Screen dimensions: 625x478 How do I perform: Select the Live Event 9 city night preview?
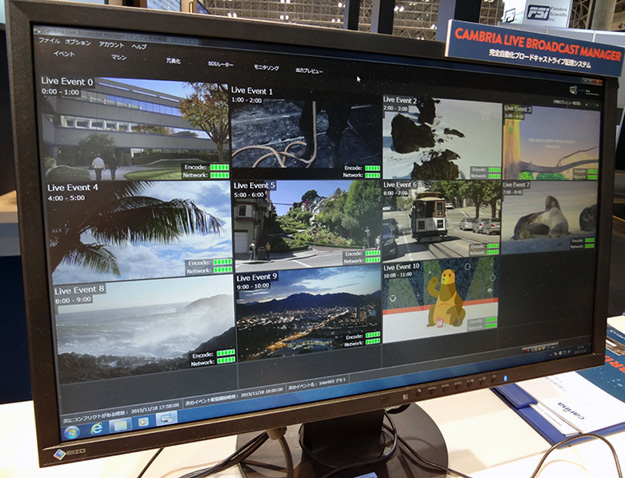(309, 313)
